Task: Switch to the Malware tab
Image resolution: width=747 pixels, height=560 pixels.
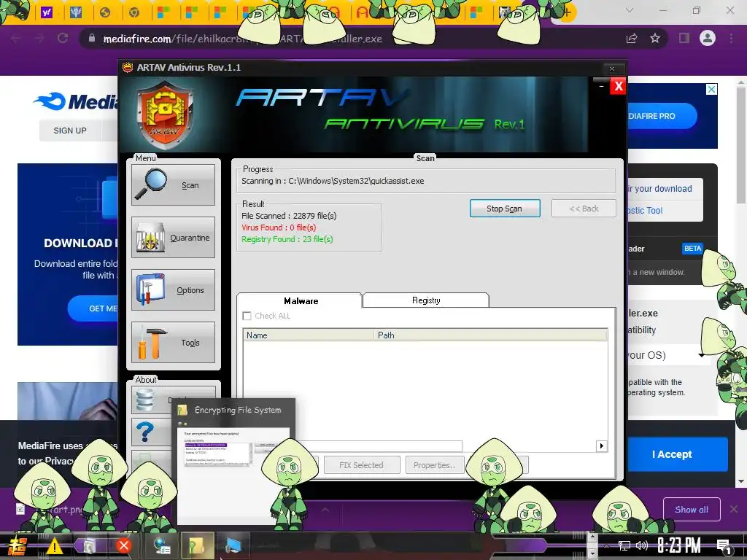Action: (300, 300)
